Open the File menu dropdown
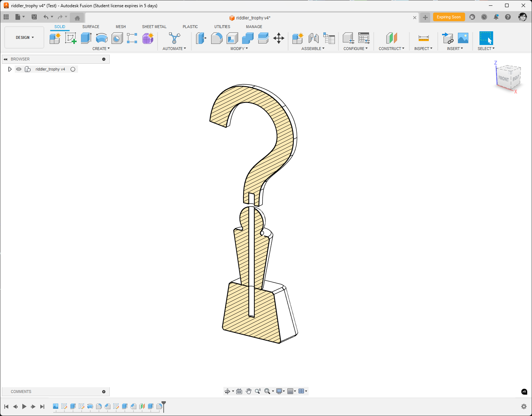Screen dimensions: 532x416 tap(20, 17)
